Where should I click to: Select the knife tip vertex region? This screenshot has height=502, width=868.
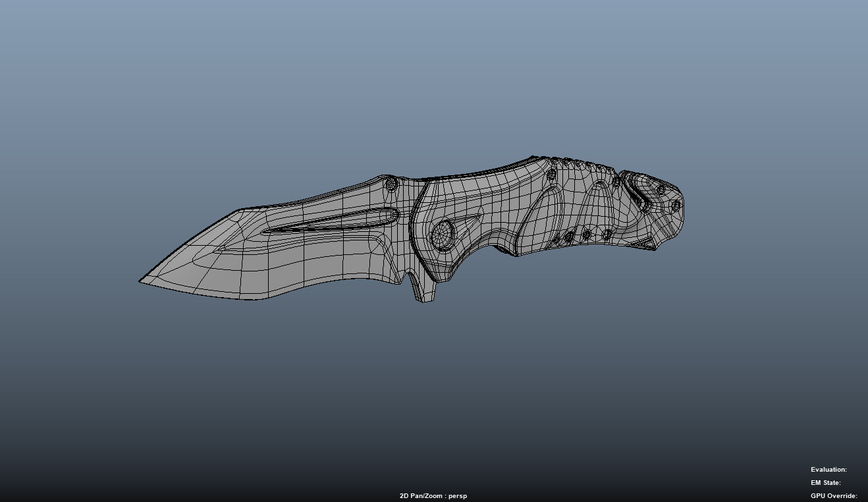(x=140, y=282)
